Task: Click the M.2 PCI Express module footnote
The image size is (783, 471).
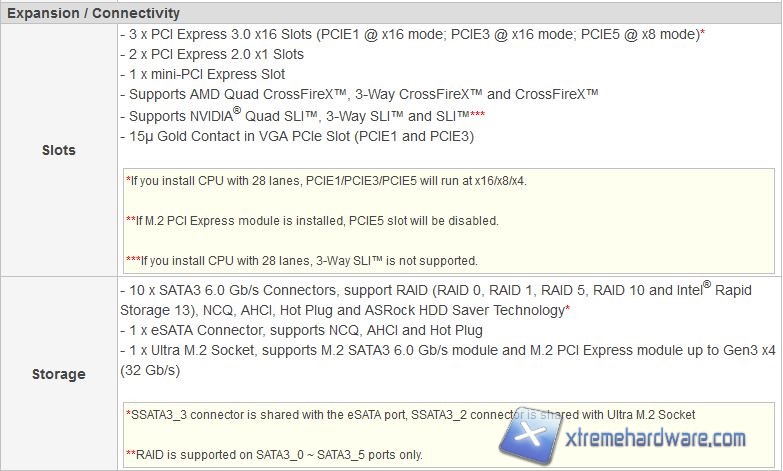Action: tap(312, 220)
